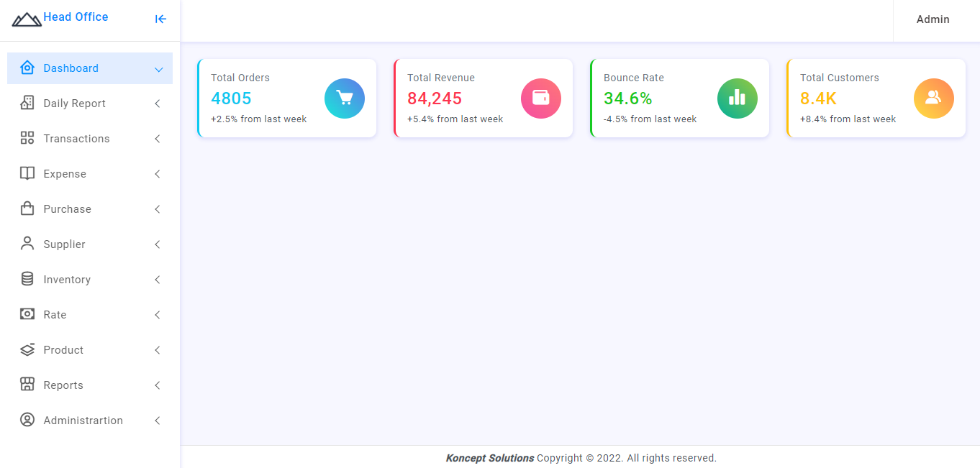Image resolution: width=980 pixels, height=468 pixels.
Task: Click the Administrartion user circle icon
Action: point(27,420)
